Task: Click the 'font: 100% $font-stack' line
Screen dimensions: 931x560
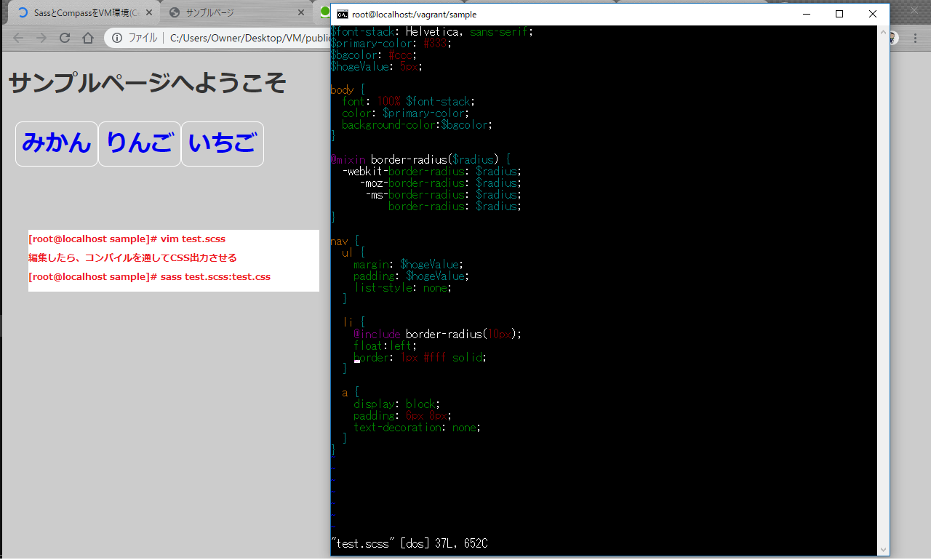Action: coord(409,102)
